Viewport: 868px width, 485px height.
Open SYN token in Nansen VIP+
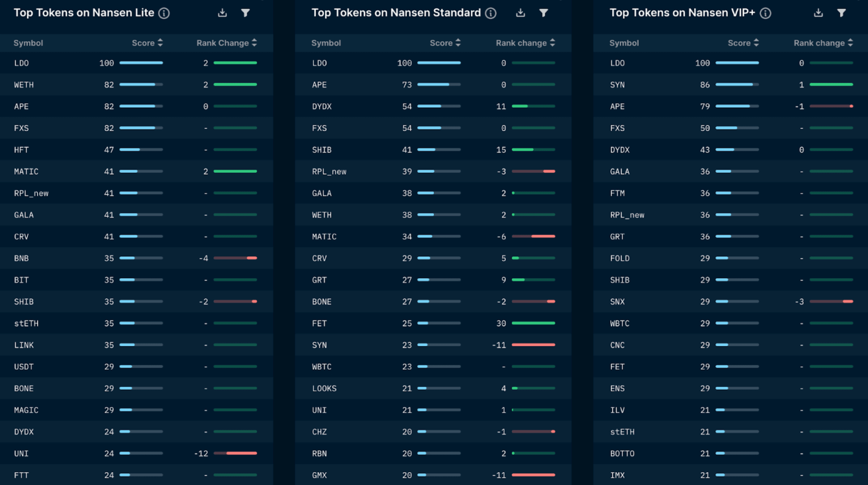point(617,85)
